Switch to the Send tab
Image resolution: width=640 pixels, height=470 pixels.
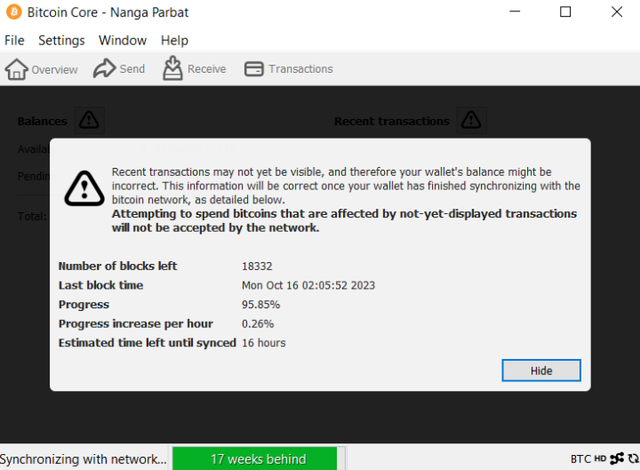[x=119, y=69]
